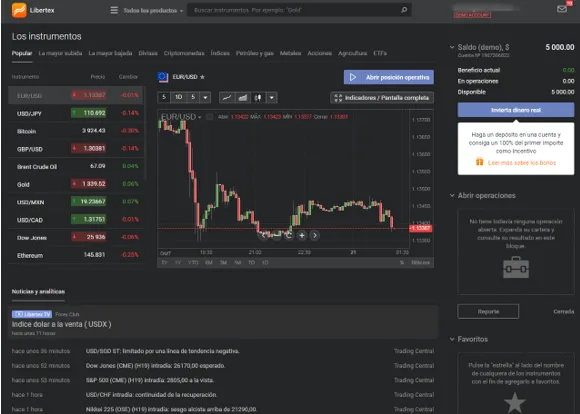
Task: Switch to the Criptomonedas tab
Action: (184, 53)
